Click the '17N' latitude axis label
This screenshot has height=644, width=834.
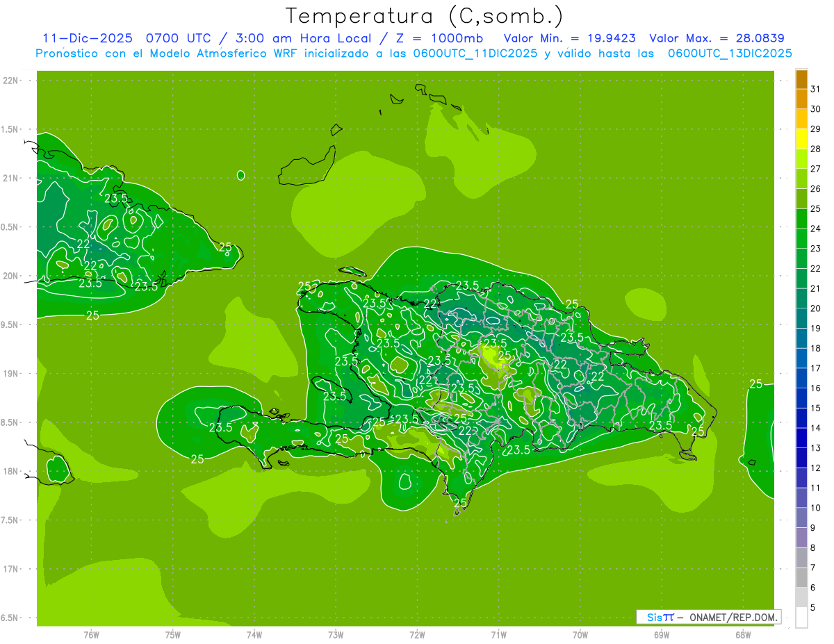tap(11, 569)
